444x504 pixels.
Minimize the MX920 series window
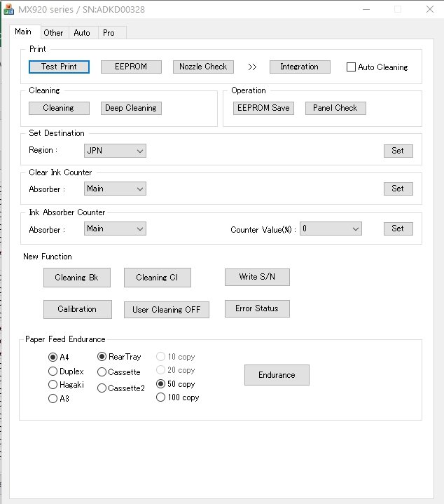coord(366,9)
